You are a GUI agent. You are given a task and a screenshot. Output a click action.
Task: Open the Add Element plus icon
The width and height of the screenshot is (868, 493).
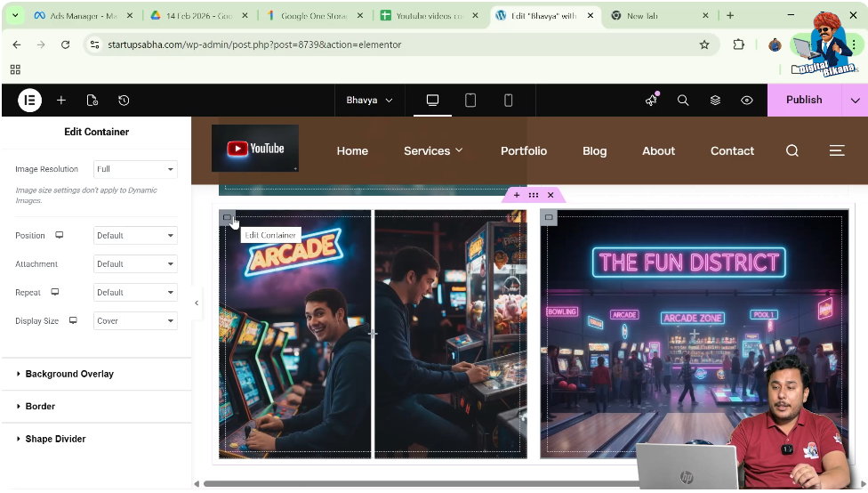pos(61,101)
